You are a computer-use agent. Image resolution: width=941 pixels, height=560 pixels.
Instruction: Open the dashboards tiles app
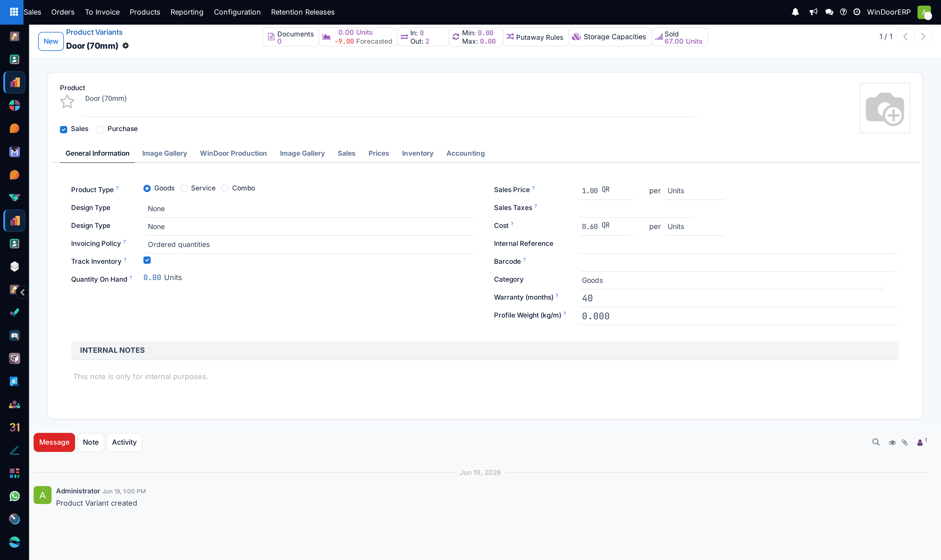click(14, 473)
